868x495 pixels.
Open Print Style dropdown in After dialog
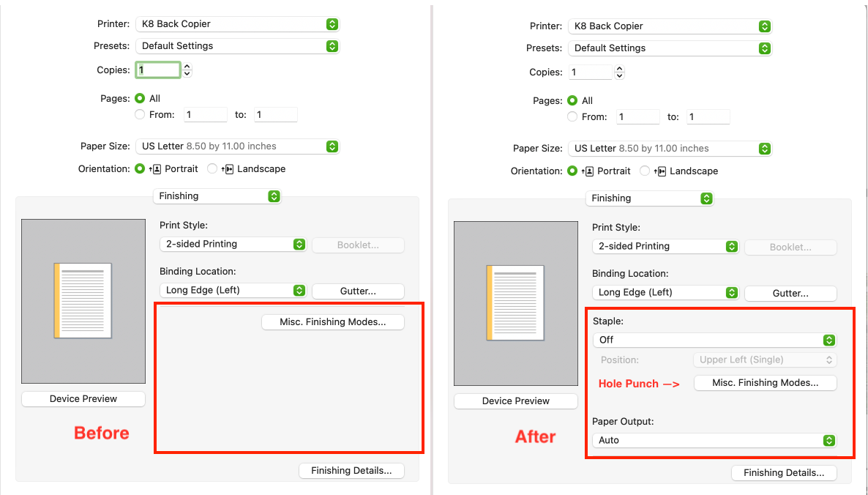pos(665,246)
